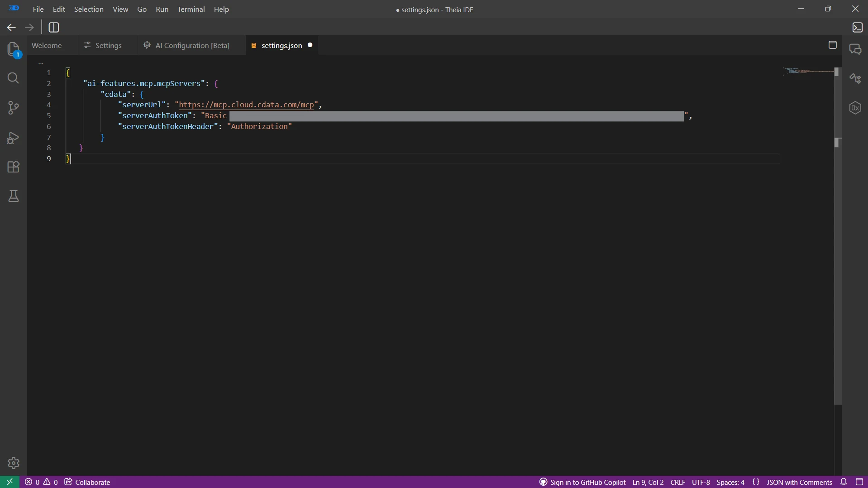Click the "serverUrl" key text
868x488 pixels.
[x=142, y=105]
